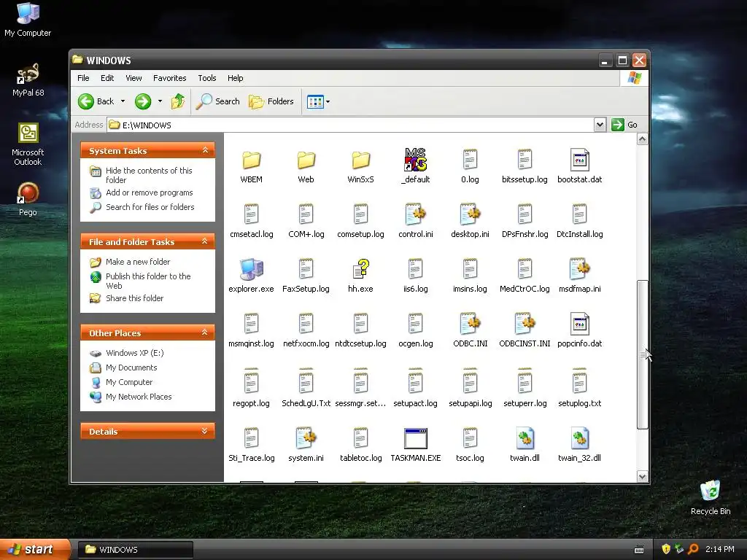Go up one folder level

pyautogui.click(x=178, y=101)
